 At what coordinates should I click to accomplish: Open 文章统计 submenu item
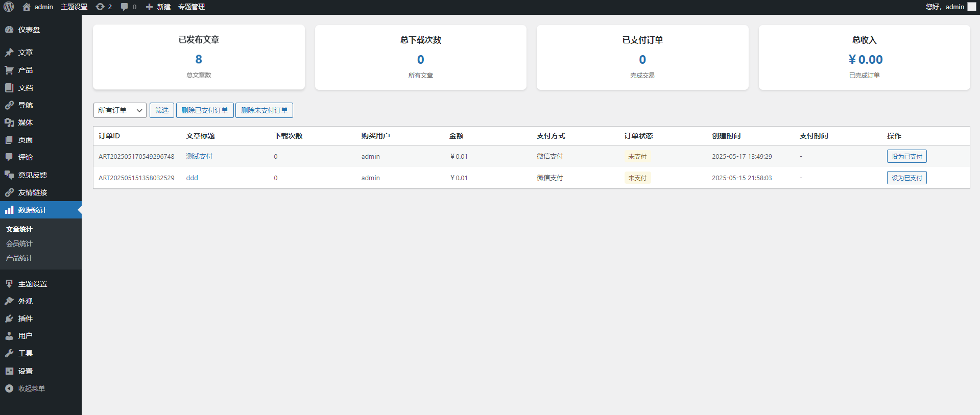(19, 229)
